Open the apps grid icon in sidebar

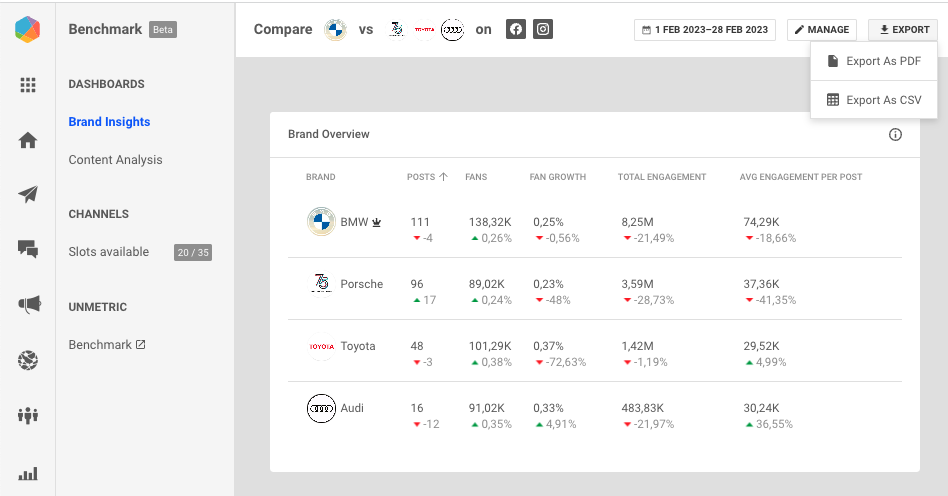coord(28,85)
